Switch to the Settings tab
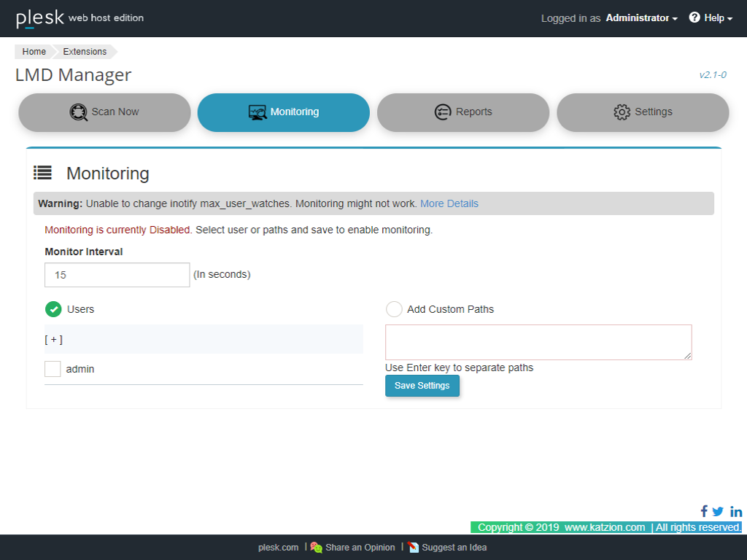The image size is (747, 560). [643, 112]
